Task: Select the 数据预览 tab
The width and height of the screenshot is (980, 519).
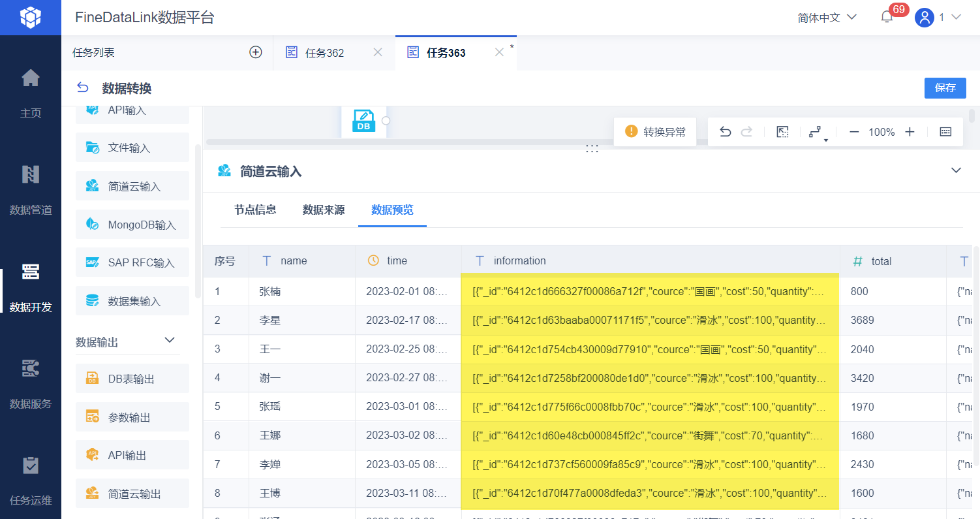Action: coord(392,210)
